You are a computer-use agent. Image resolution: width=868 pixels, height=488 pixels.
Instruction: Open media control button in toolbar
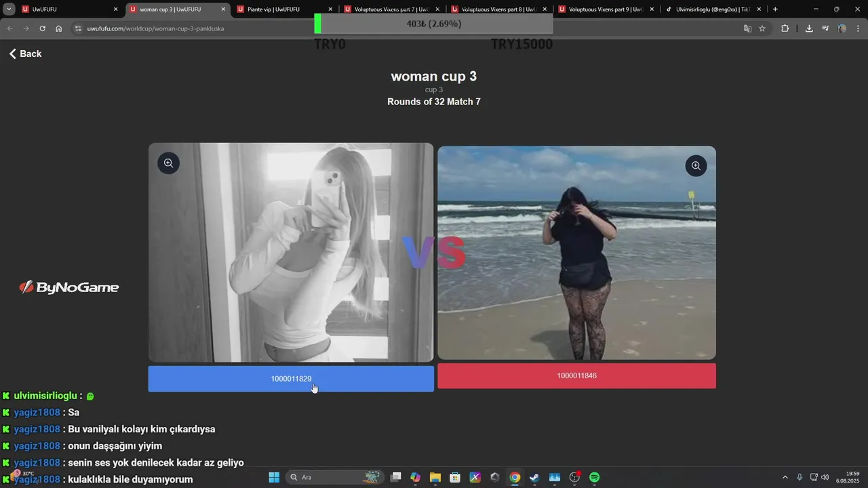pos(825,28)
